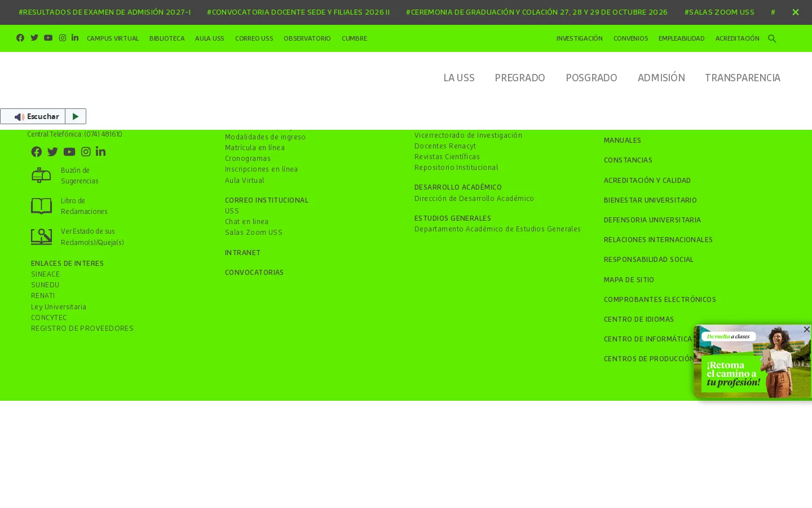This screenshot has height=508, width=812.
Task: Click the Libro de Reclamaciones book icon
Action: tap(41, 206)
